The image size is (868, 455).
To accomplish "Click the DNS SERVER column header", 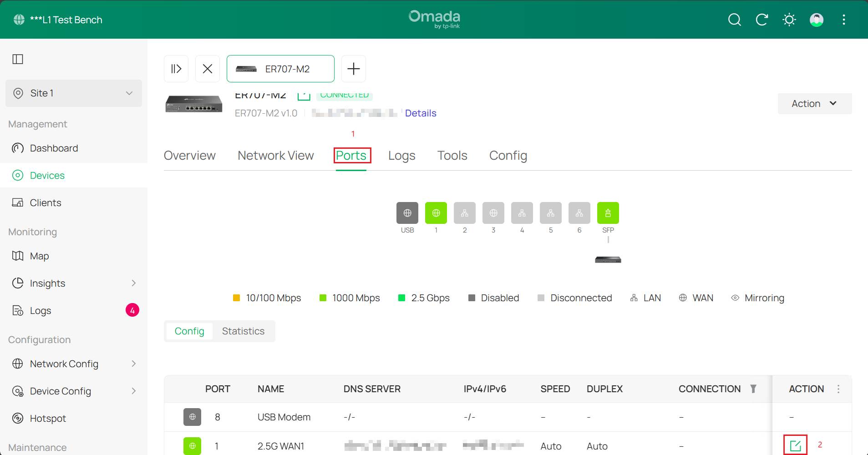I will 372,389.
